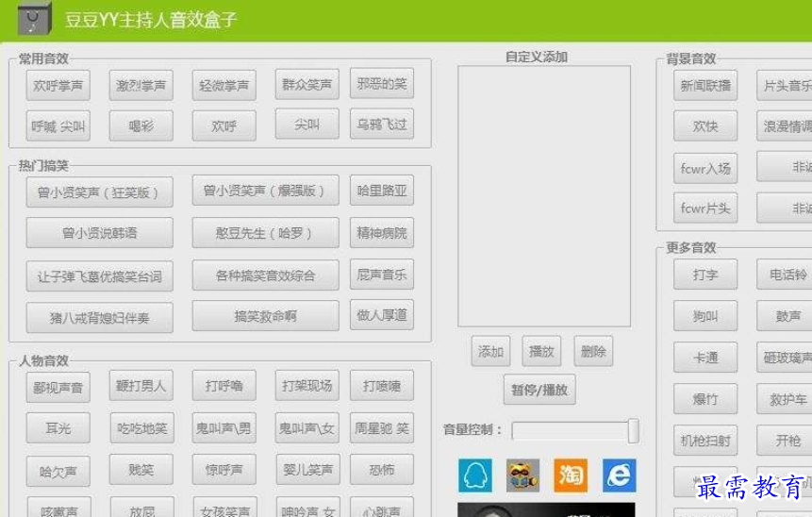Click the 音量控制 slider handle
This screenshot has width=812, height=517.
[634, 431]
